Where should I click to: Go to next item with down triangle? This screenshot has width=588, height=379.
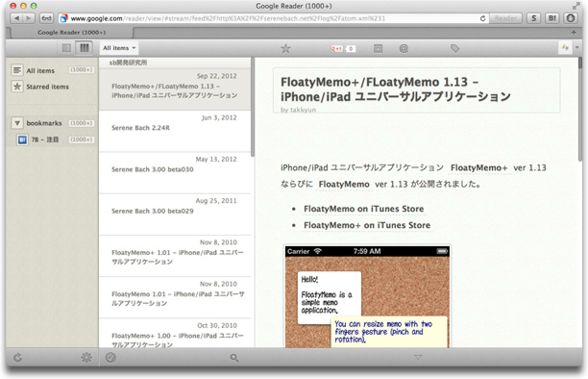pos(418,357)
